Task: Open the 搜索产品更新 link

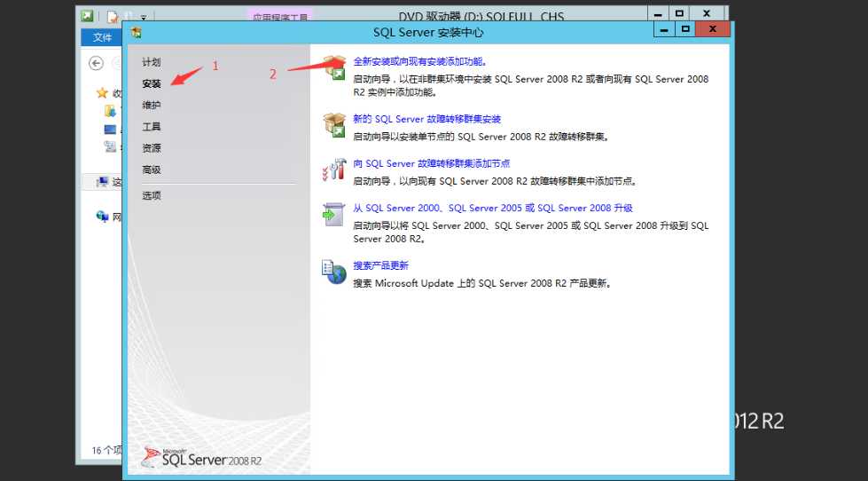Action: [380, 265]
